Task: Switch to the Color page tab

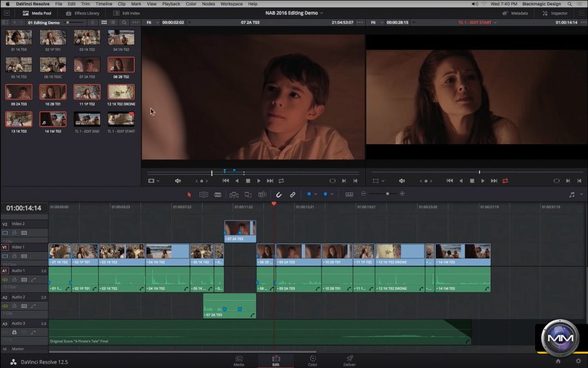Action: point(312,361)
